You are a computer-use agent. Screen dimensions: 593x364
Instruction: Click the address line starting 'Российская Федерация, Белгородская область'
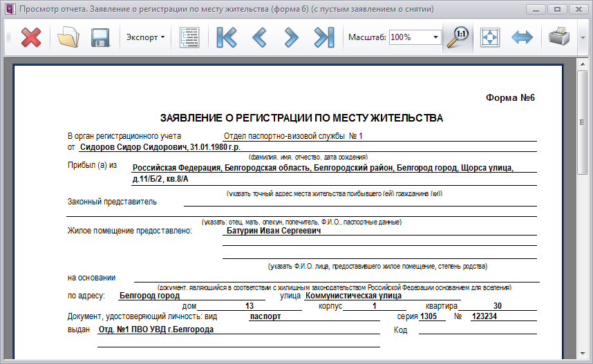coord(323,168)
